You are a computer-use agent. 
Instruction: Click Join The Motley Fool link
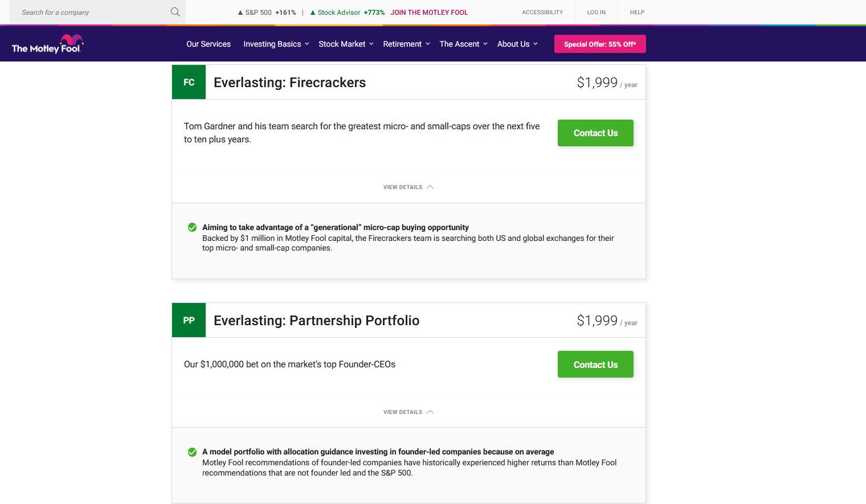coord(429,13)
